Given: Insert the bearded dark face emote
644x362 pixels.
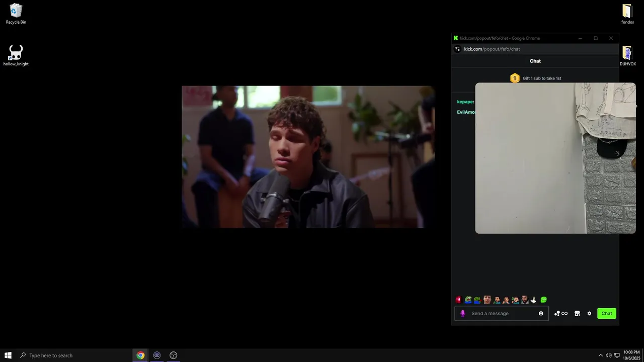Looking at the screenshot, I should coord(525,300).
